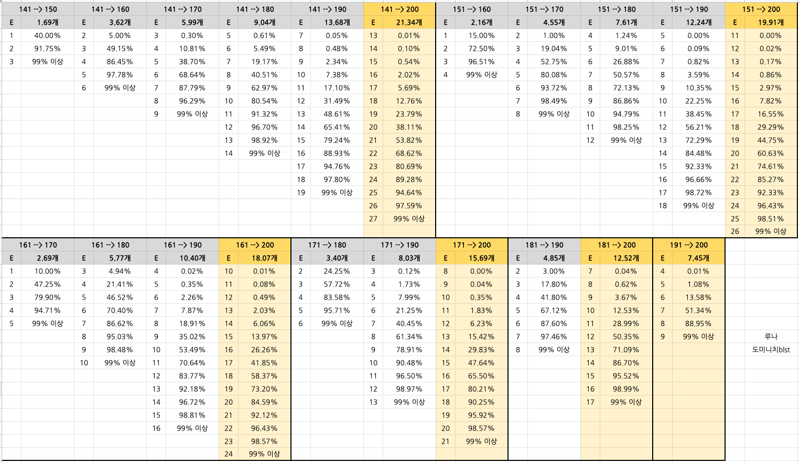800x463 pixels.
Task: Select the '141 --> 150' header cell
Action: [x=38, y=9]
